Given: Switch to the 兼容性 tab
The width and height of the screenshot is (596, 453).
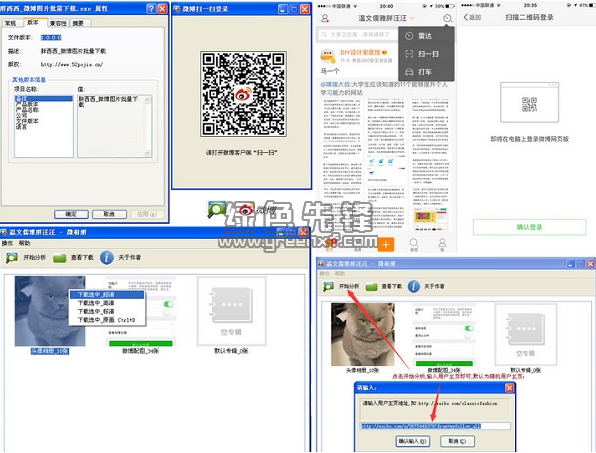Looking at the screenshot, I should click(58, 23).
